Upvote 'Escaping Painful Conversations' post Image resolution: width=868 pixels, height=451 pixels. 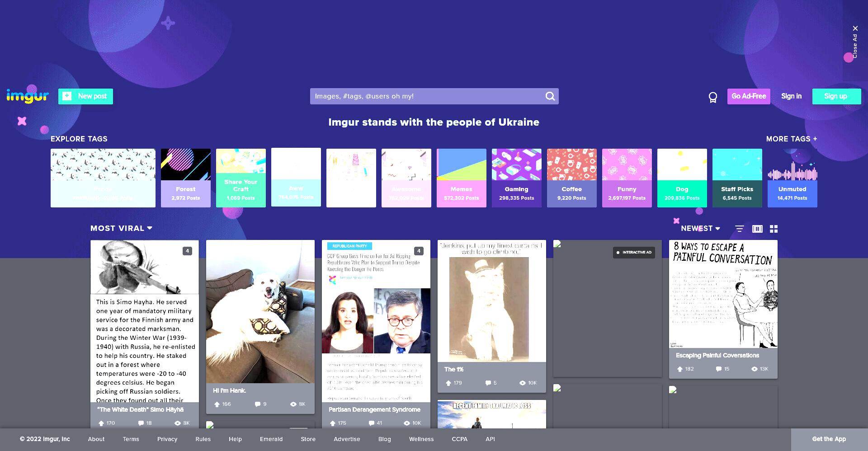click(680, 369)
